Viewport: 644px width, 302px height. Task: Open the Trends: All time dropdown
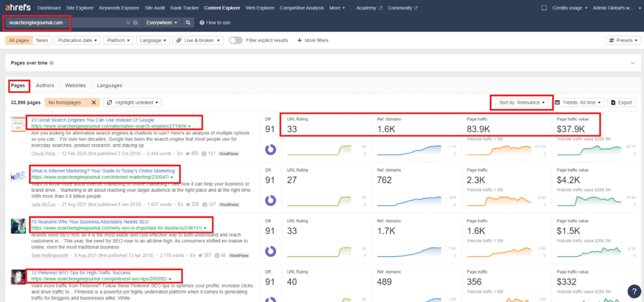(x=579, y=103)
